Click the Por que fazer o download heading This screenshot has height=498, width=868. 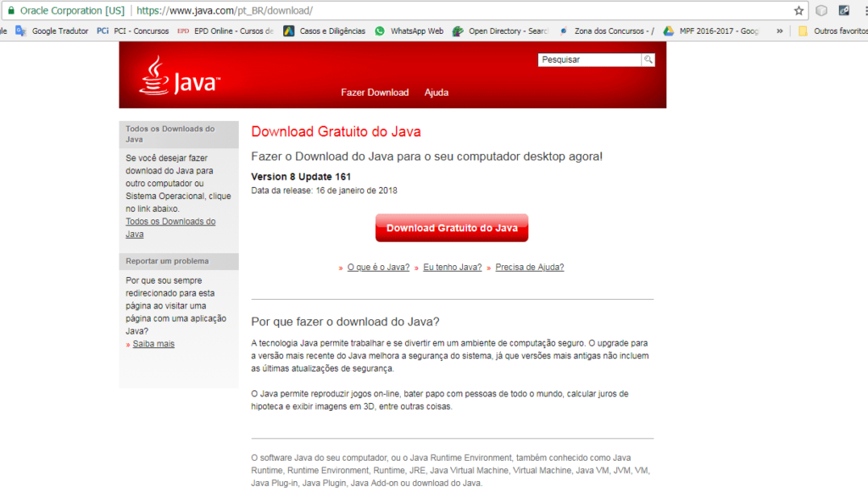(345, 322)
